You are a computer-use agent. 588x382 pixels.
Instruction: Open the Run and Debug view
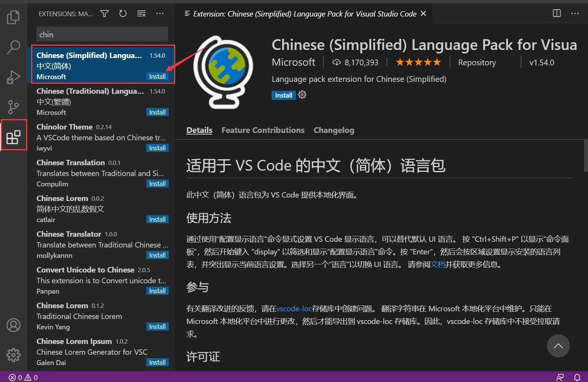(13, 77)
